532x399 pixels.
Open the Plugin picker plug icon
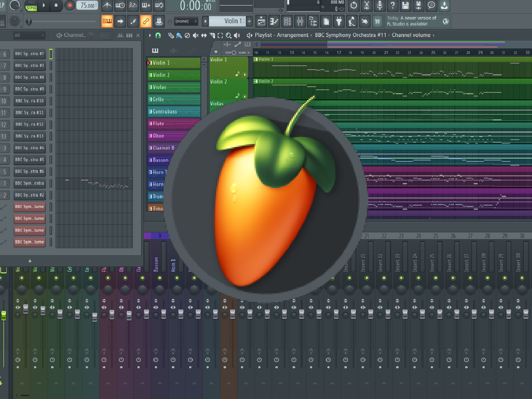pyautogui.click(x=339, y=21)
